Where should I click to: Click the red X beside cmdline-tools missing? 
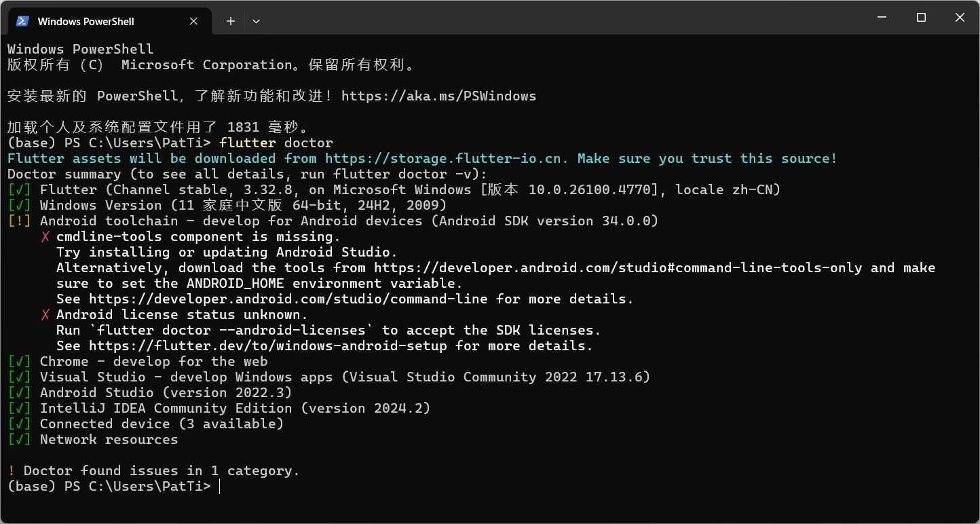coord(45,237)
